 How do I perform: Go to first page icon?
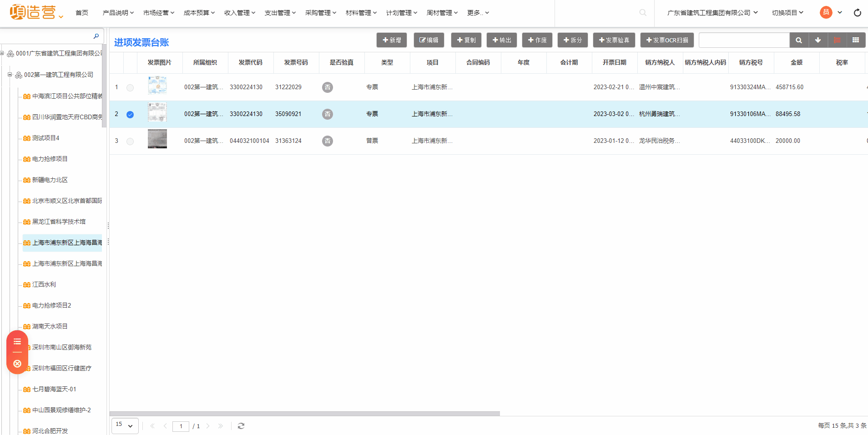click(x=152, y=426)
